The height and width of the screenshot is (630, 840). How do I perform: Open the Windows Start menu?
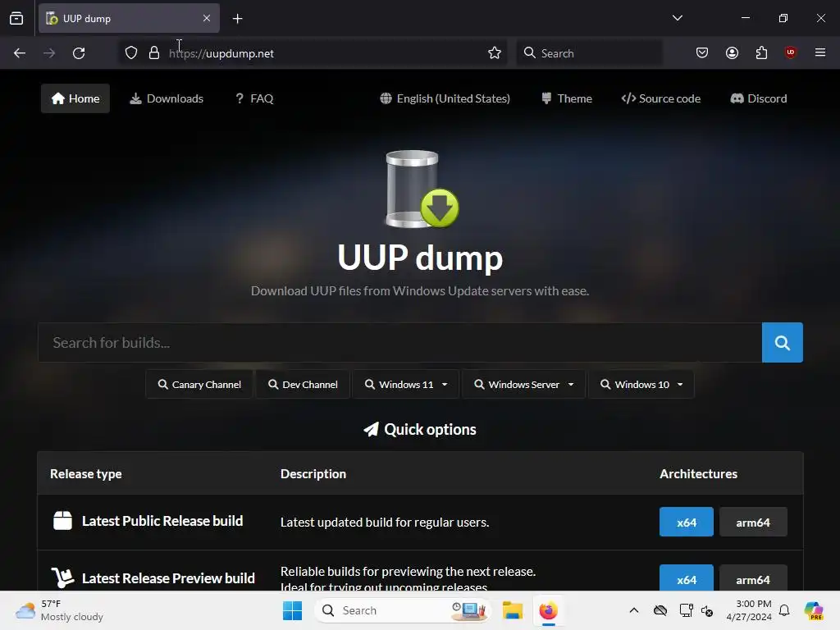pos(293,610)
